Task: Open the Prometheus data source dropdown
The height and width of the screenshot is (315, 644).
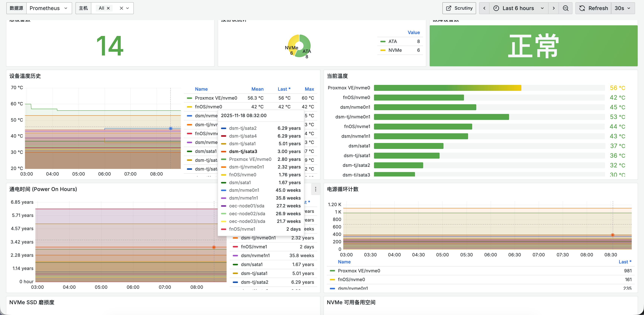Action: click(x=49, y=8)
